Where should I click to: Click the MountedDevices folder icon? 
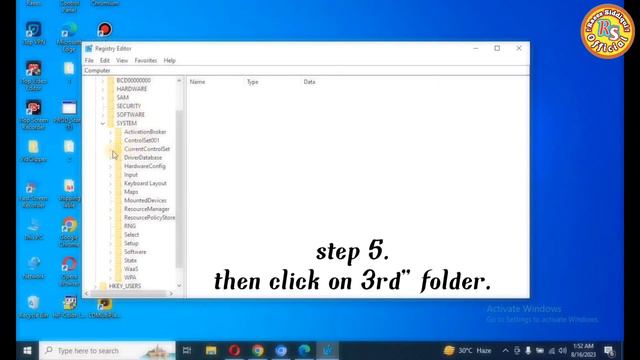[119, 200]
